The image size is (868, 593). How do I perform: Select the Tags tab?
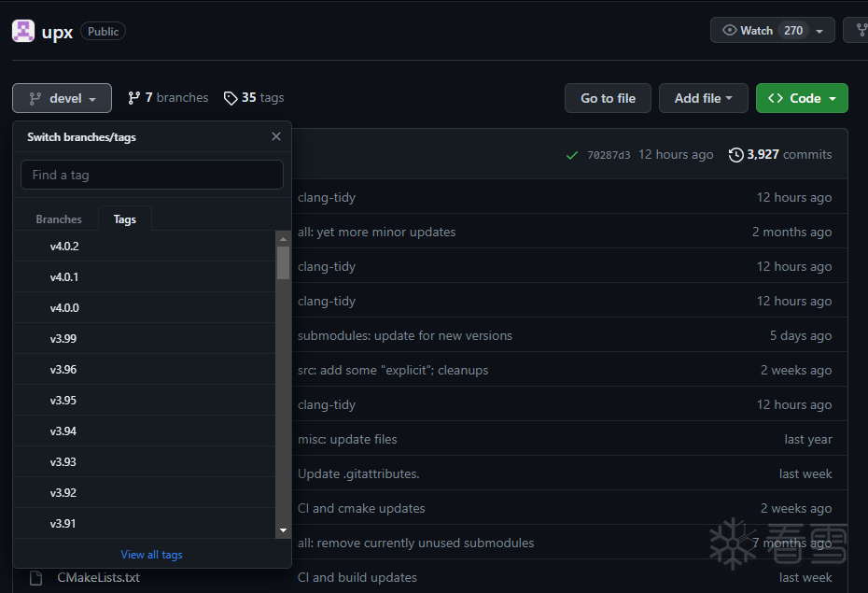click(x=125, y=219)
